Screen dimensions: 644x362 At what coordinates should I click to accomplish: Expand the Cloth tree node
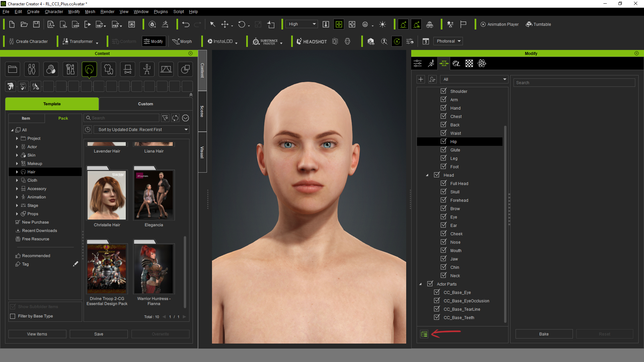click(x=17, y=180)
